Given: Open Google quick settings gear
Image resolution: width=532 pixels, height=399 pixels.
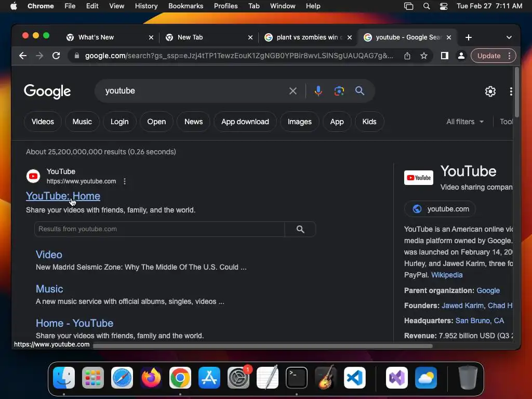Looking at the screenshot, I should click(x=490, y=91).
